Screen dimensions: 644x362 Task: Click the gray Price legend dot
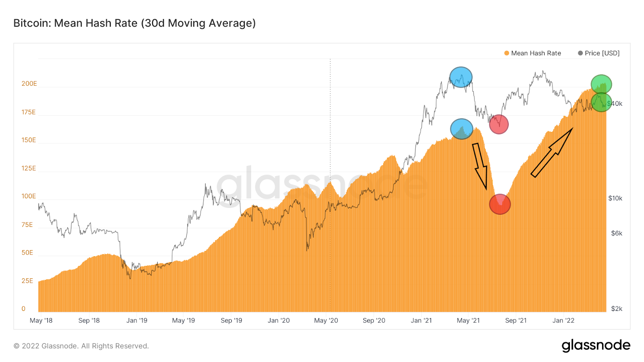click(580, 53)
